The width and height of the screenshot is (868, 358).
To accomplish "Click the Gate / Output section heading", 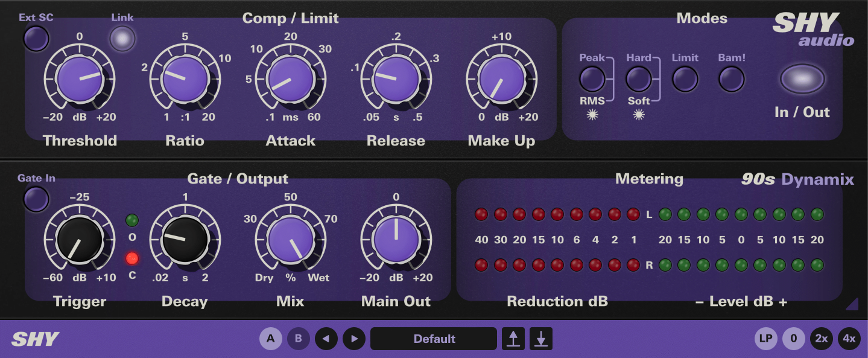I will pos(238,179).
